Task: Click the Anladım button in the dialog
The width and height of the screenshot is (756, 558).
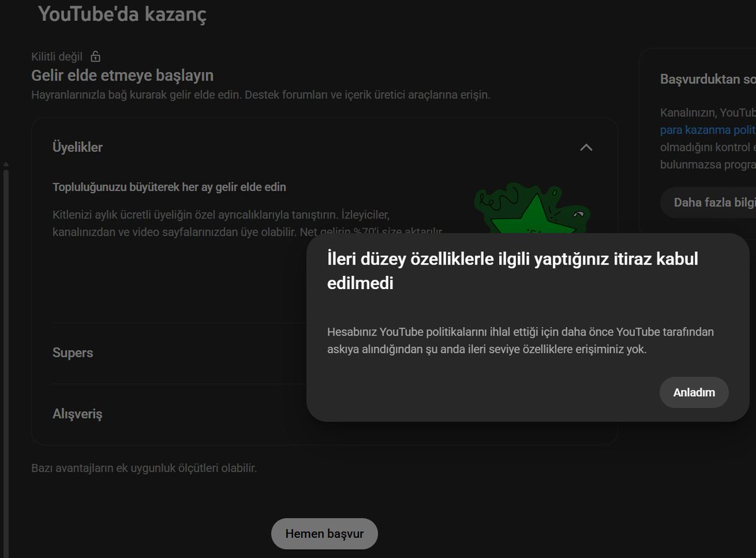Action: (x=694, y=392)
